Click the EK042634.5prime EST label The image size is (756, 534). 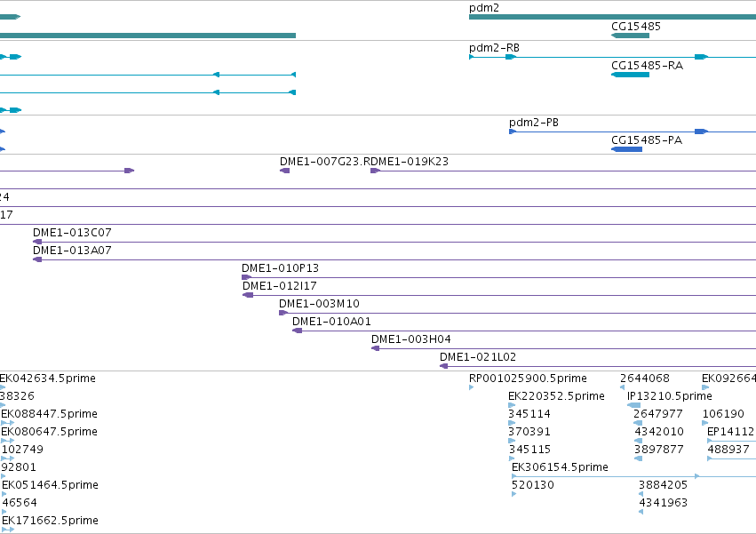(x=48, y=379)
